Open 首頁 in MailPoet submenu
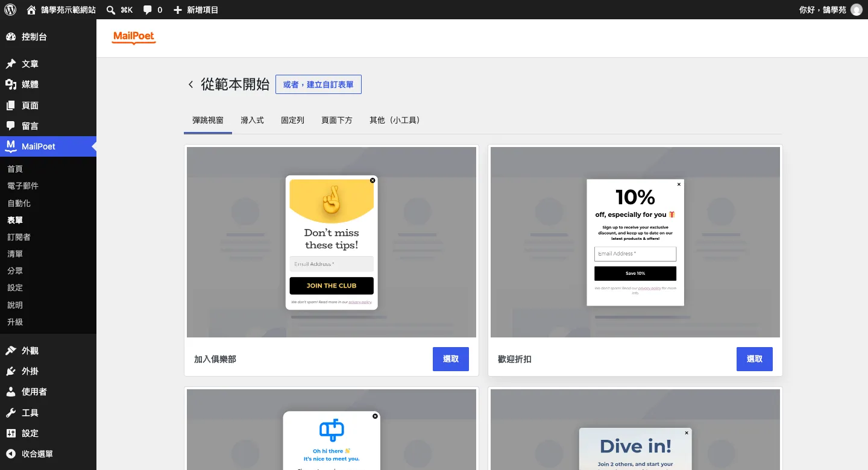This screenshot has width=868, height=470. [x=15, y=169]
